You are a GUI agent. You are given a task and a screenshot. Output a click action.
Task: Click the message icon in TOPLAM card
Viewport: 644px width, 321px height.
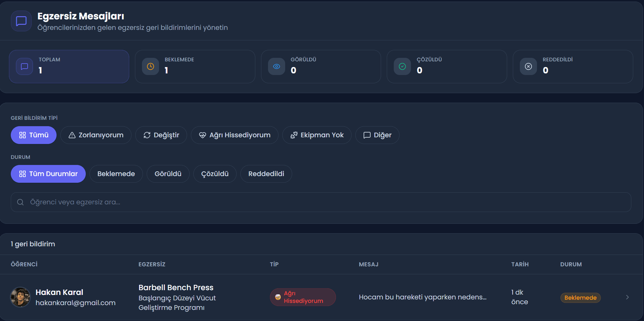[x=24, y=66]
